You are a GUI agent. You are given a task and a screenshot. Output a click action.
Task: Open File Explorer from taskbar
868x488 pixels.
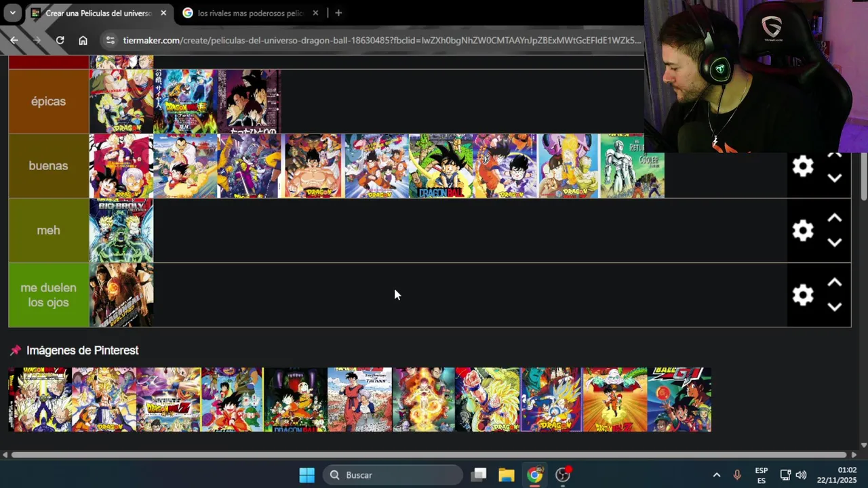(506, 475)
